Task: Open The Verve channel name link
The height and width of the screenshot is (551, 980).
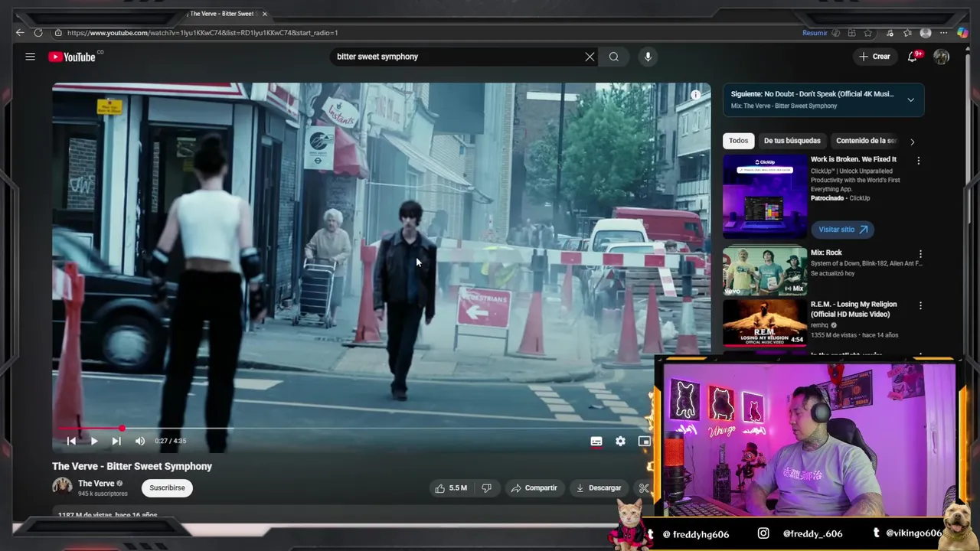Action: (x=96, y=483)
